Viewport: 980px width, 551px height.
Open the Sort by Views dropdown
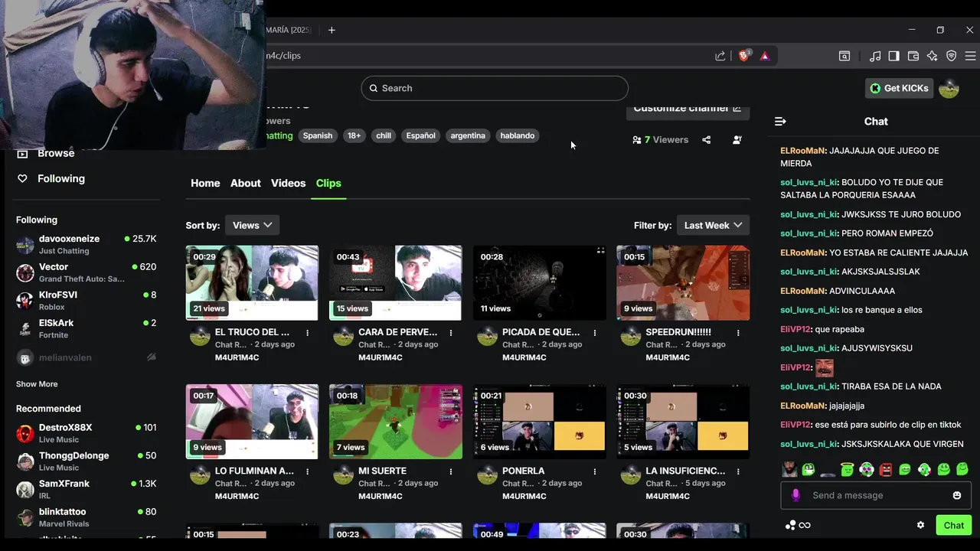(x=252, y=225)
